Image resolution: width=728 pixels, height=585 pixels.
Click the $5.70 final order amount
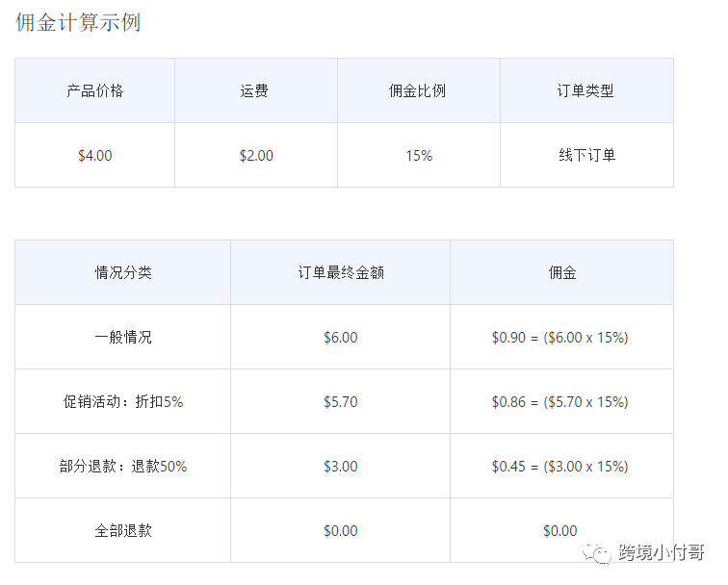pos(340,402)
